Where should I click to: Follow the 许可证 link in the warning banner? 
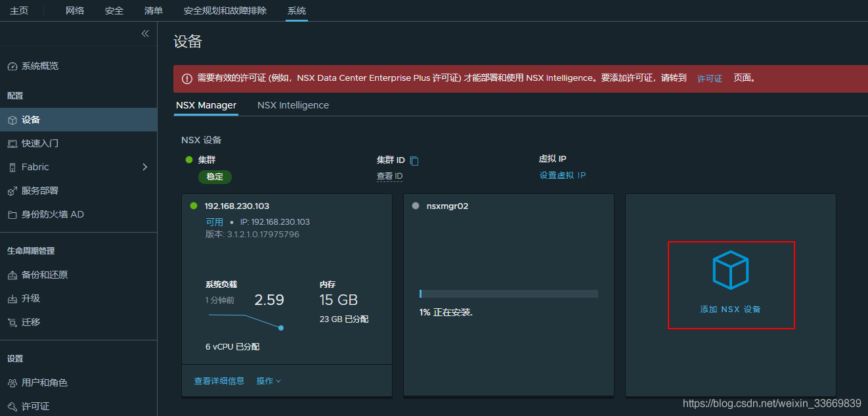click(x=710, y=78)
